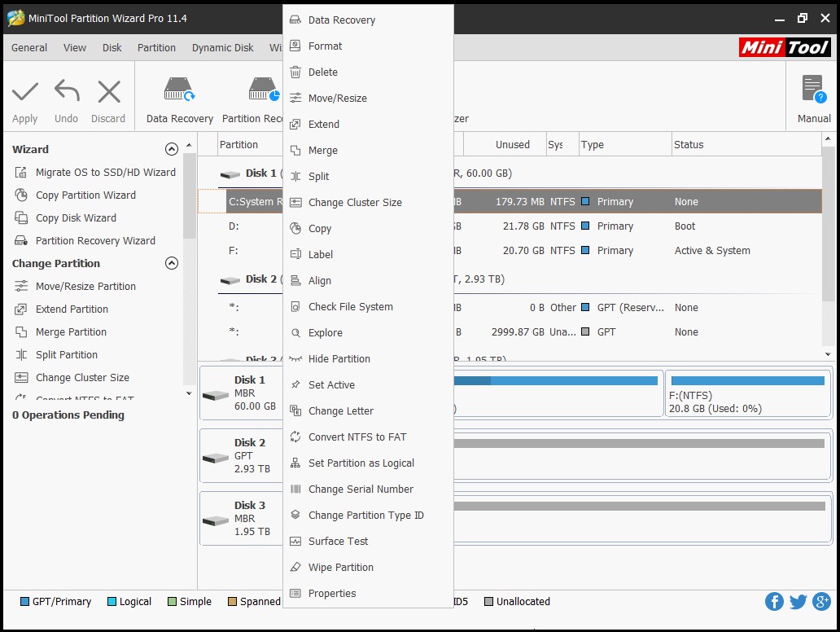
Task: Collapse the Change Partition section
Action: [x=171, y=264]
